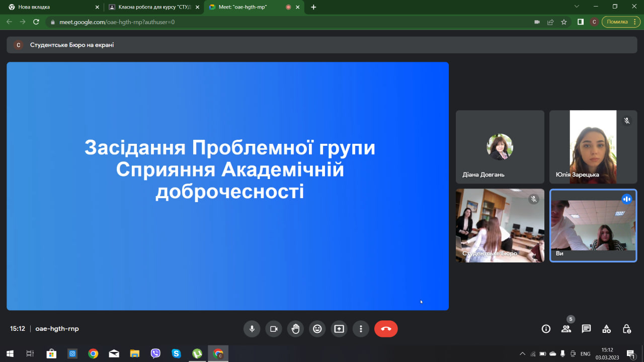Open new tab with plus button
644x362 pixels.
314,7
